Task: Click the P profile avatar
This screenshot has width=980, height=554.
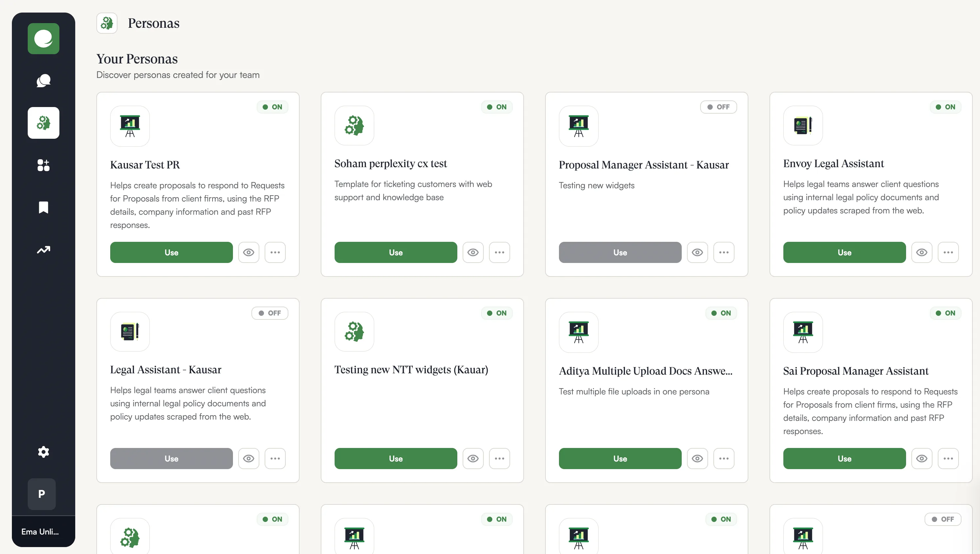Action: (x=42, y=494)
